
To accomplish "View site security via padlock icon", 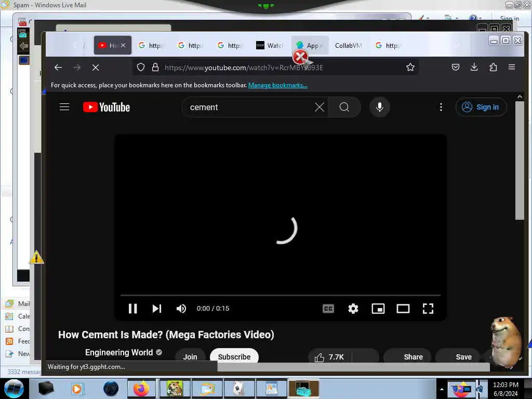I will tap(155, 67).
